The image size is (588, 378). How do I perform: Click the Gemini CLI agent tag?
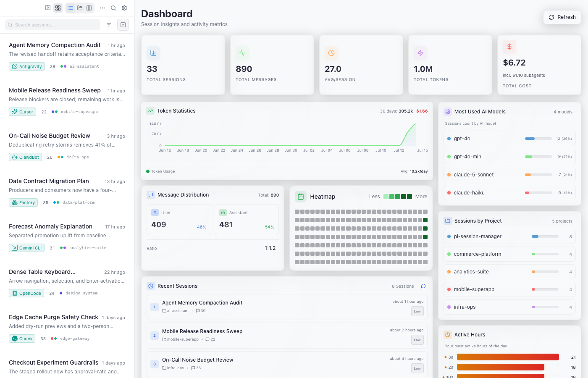(x=27, y=248)
